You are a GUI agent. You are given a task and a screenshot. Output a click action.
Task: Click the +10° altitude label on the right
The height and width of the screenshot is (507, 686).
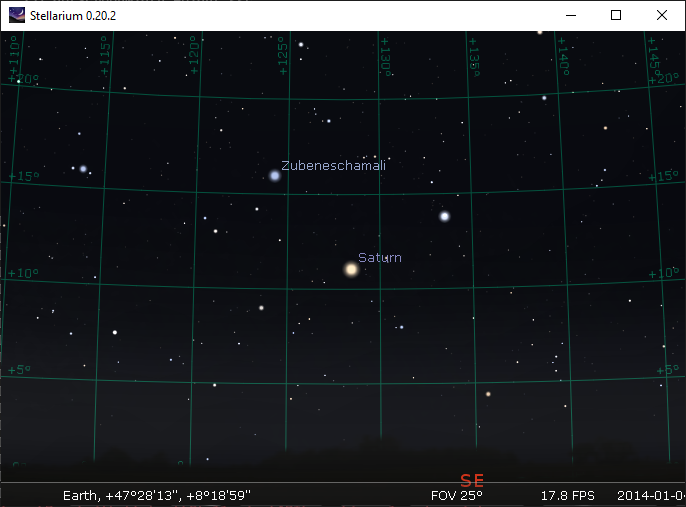click(662, 274)
